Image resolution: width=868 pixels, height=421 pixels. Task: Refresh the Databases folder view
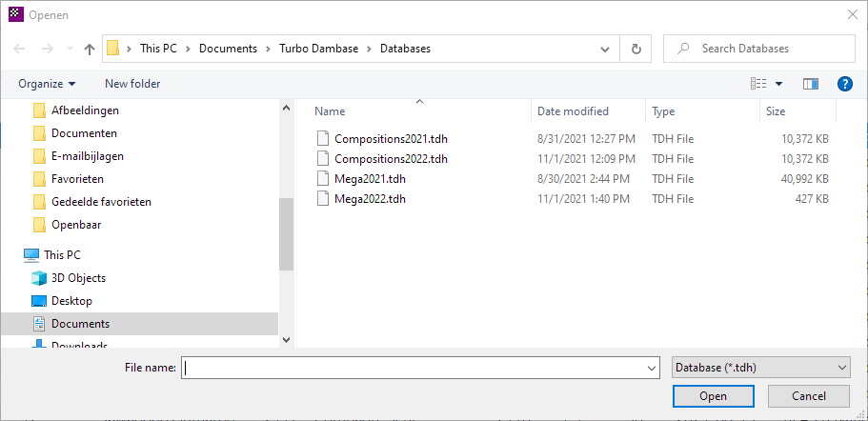coord(636,49)
